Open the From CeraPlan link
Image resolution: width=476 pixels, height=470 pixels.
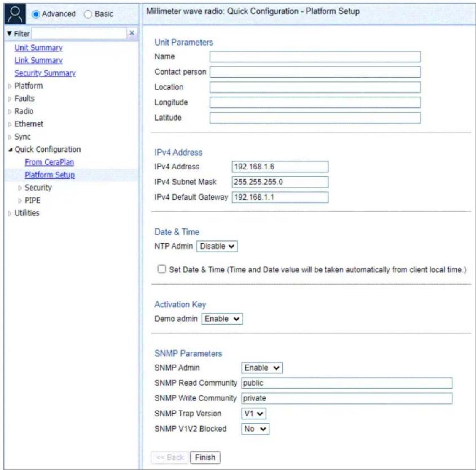click(49, 162)
